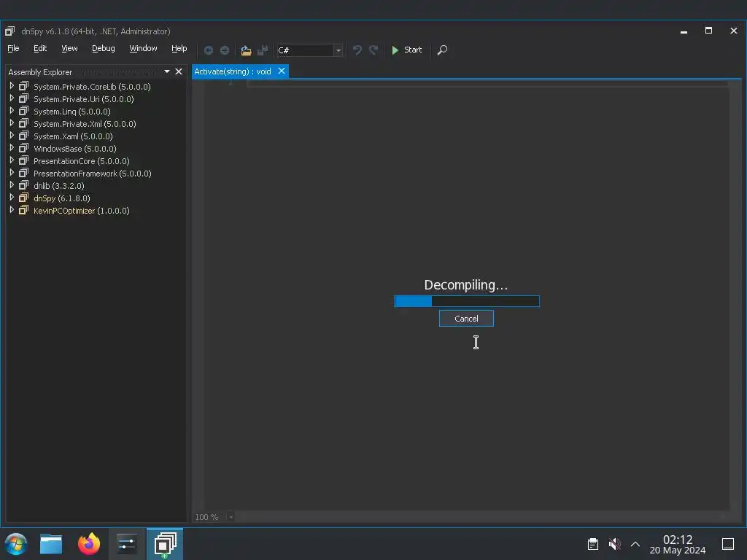This screenshot has width=747, height=560.
Task: Launch Firefox from the taskbar
Action: (x=89, y=544)
